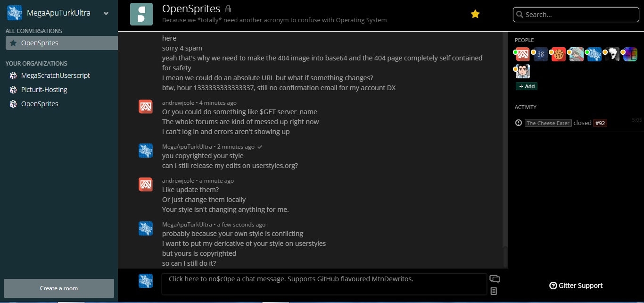Viewport: 644px width, 303px height.
Task: Click the OpenSprites room logo in header
Action: pyautogui.click(x=141, y=14)
